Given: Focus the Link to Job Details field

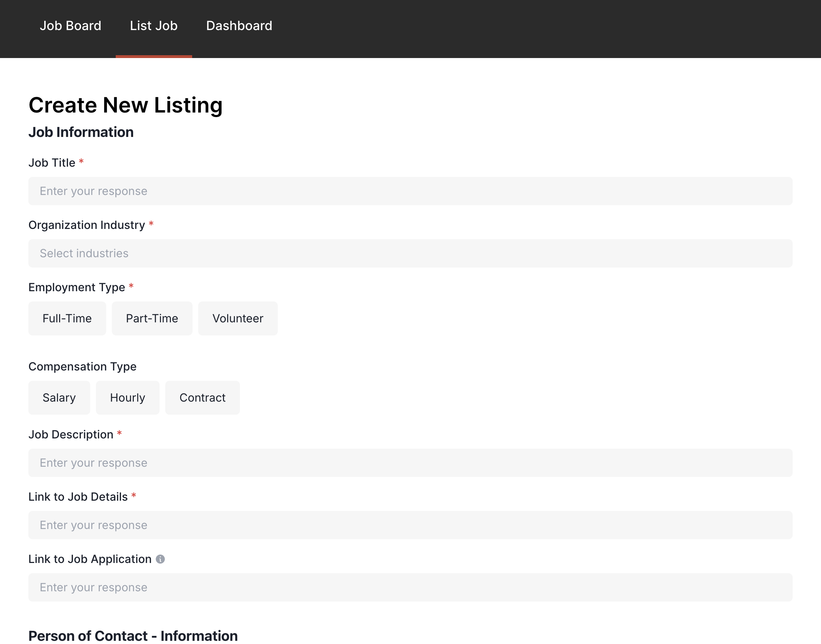Looking at the screenshot, I should click(410, 525).
